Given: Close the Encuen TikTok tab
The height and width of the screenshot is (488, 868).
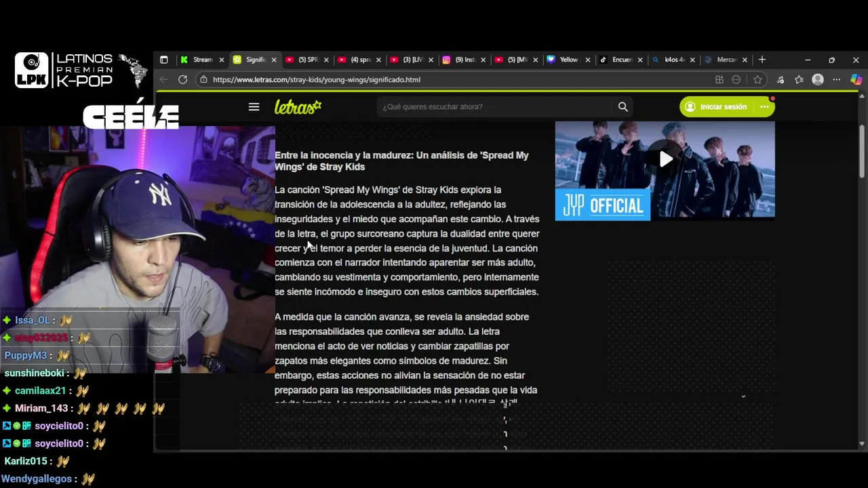Looking at the screenshot, I should coord(639,60).
